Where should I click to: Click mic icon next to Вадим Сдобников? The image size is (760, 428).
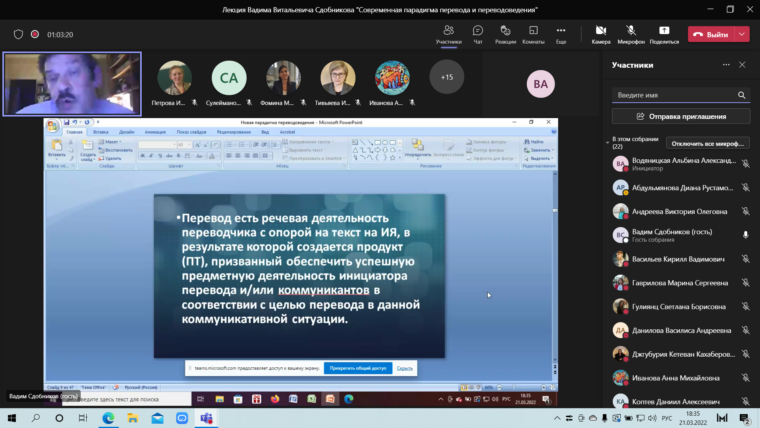point(745,234)
